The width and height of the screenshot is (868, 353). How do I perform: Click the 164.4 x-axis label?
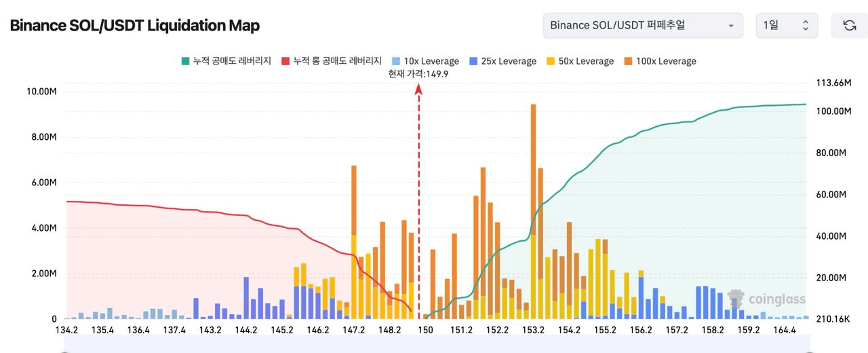pyautogui.click(x=785, y=331)
